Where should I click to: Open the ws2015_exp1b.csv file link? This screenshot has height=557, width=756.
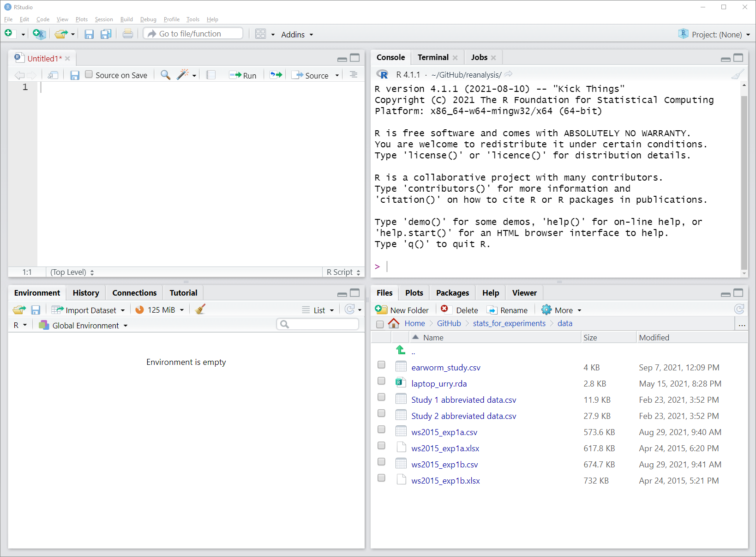[x=444, y=465]
